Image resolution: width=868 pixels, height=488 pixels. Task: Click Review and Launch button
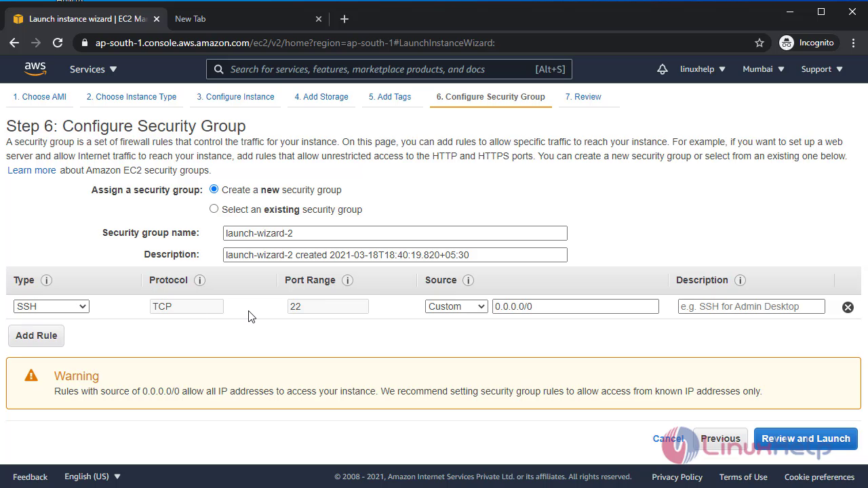pos(806,439)
